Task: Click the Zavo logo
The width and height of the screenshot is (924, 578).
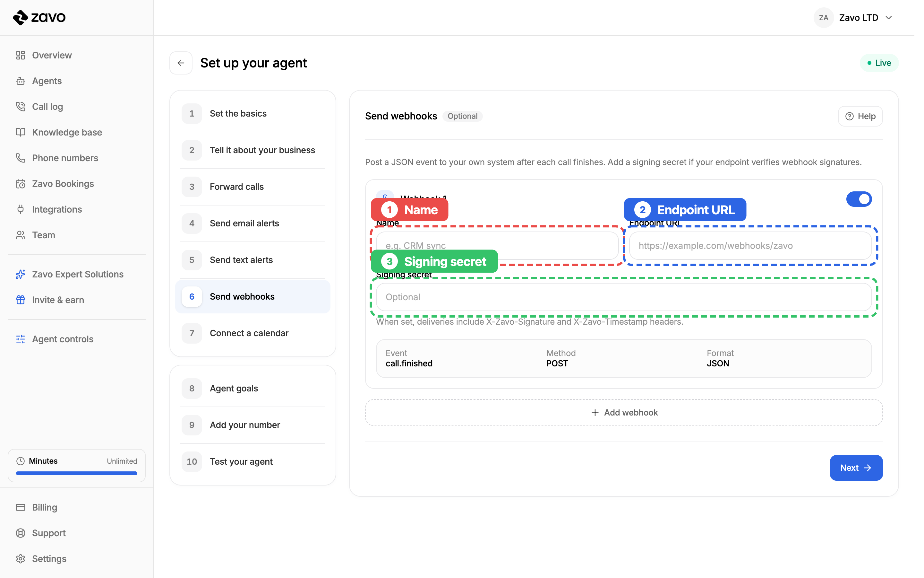Action: pyautogui.click(x=39, y=17)
